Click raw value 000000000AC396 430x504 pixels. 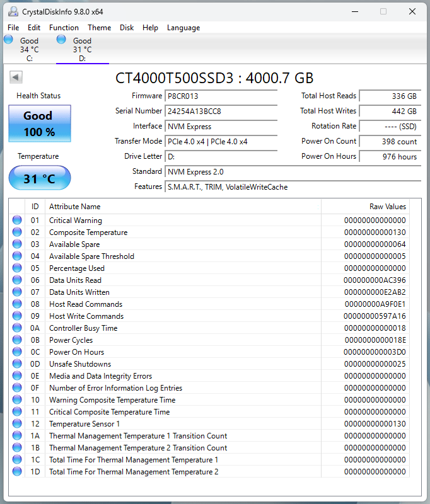(375, 280)
